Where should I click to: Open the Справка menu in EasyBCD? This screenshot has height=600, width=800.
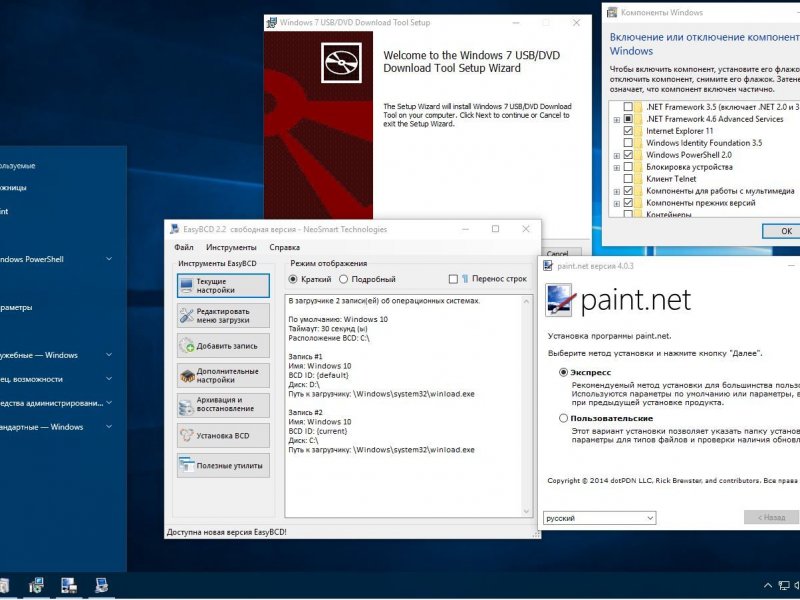(x=285, y=247)
